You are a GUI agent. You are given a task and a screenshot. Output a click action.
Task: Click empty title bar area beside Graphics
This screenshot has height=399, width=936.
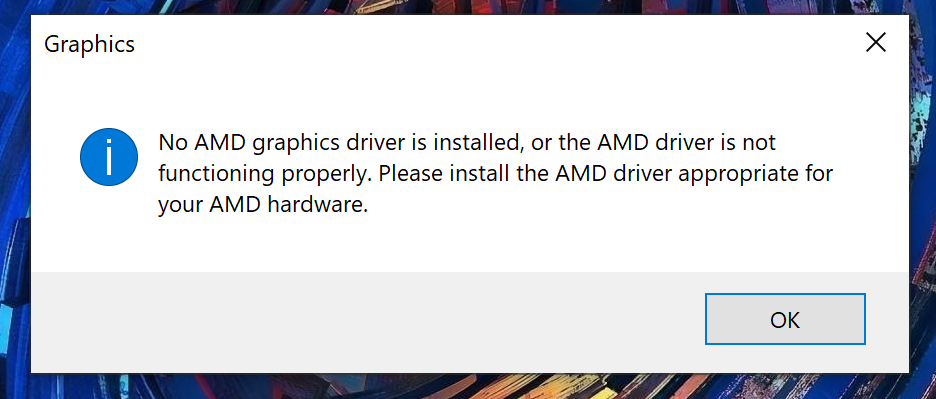point(478,43)
